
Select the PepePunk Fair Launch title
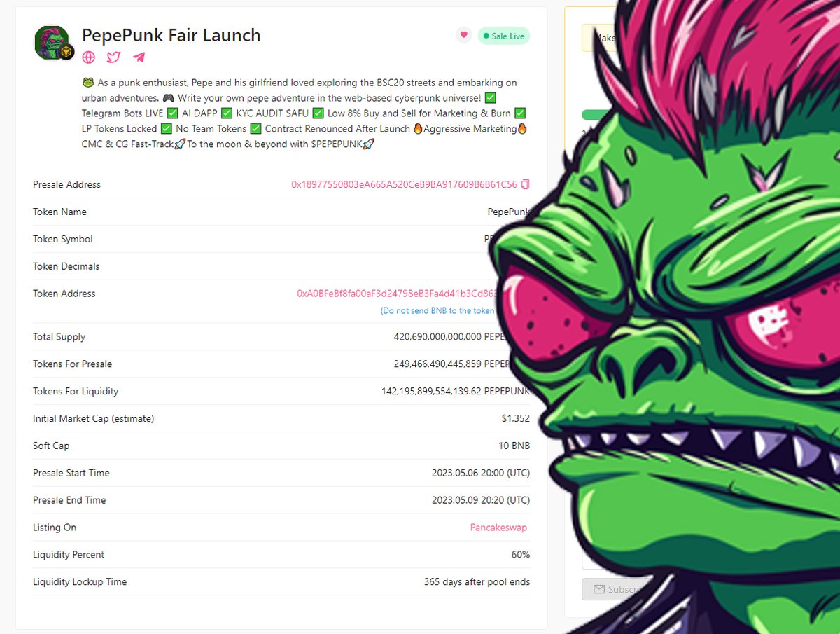(171, 35)
